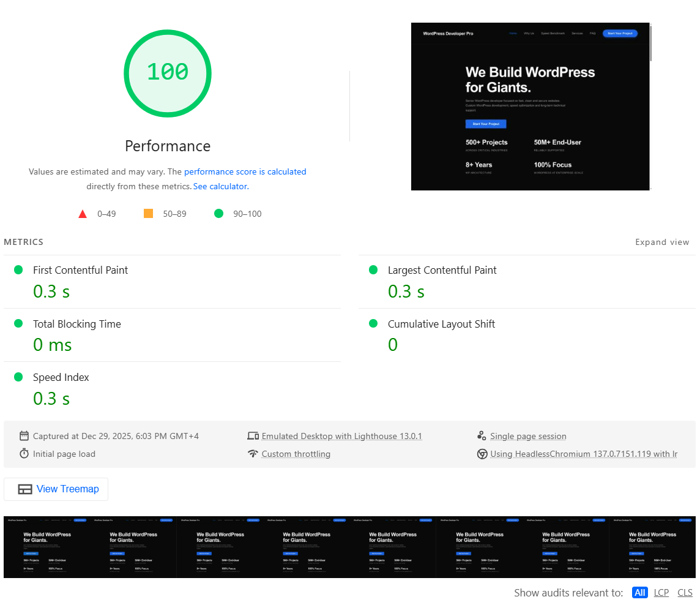Enable the LCP audits filter
This screenshot has height=605, width=700.
point(661,593)
